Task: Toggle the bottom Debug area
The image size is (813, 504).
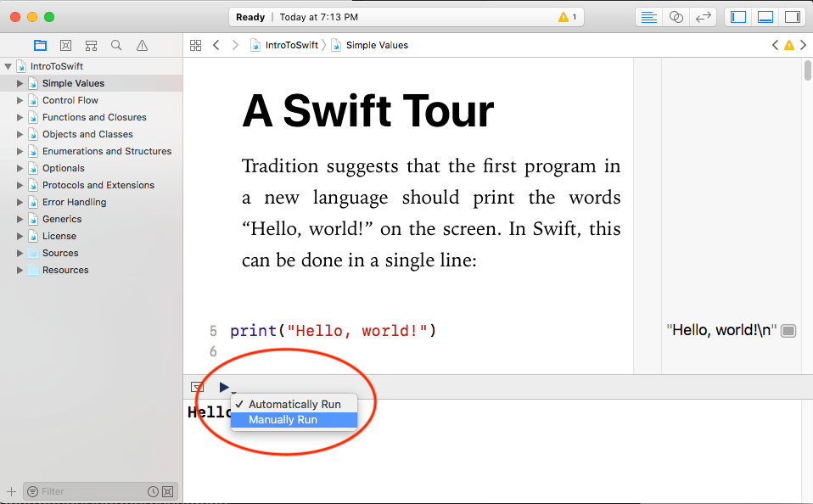Action: pos(765,17)
